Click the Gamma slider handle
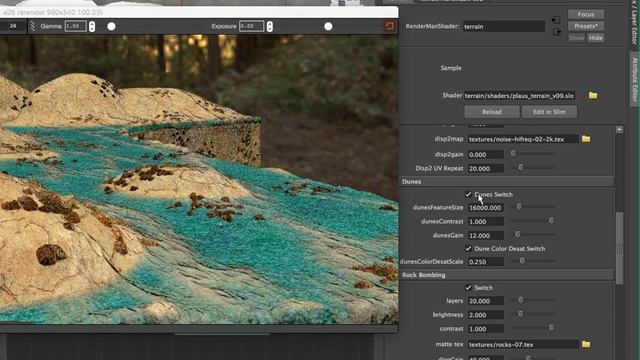The height and width of the screenshot is (360, 640). (111, 27)
